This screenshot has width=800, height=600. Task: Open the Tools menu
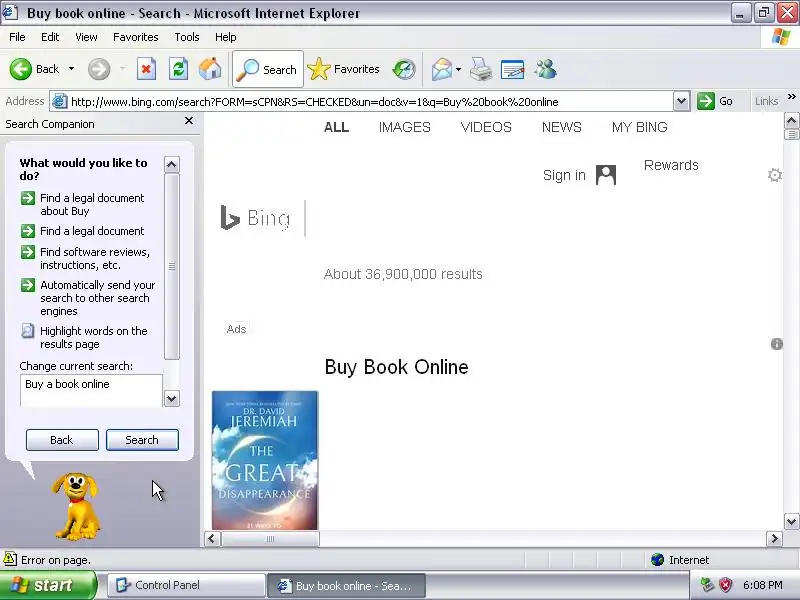tap(187, 37)
